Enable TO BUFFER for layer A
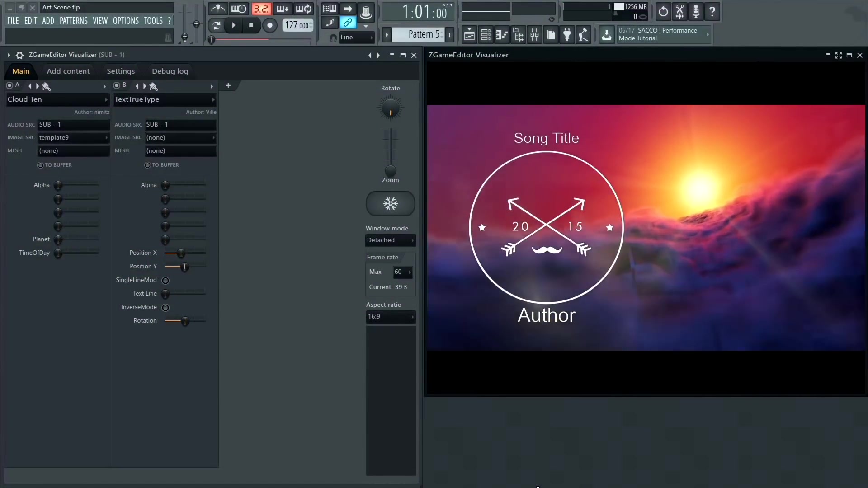This screenshot has height=488, width=868. 40,165
